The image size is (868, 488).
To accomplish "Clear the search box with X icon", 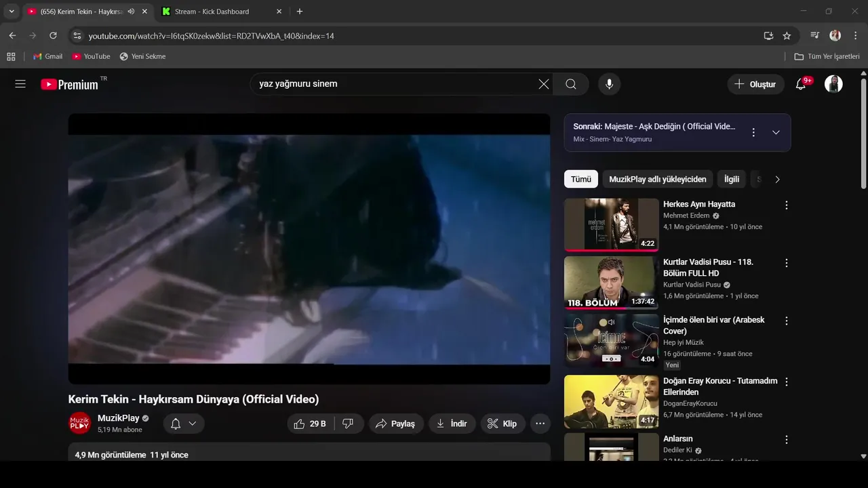I will (x=544, y=84).
